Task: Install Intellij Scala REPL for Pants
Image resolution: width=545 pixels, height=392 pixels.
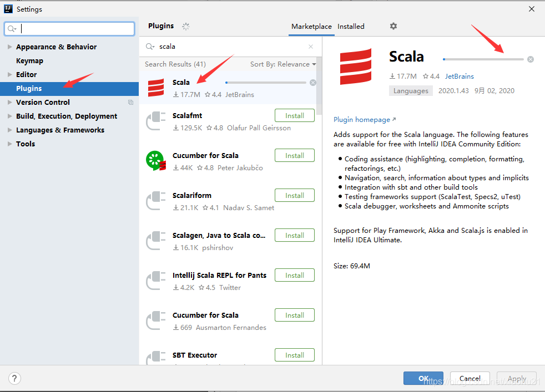Action: (x=294, y=276)
